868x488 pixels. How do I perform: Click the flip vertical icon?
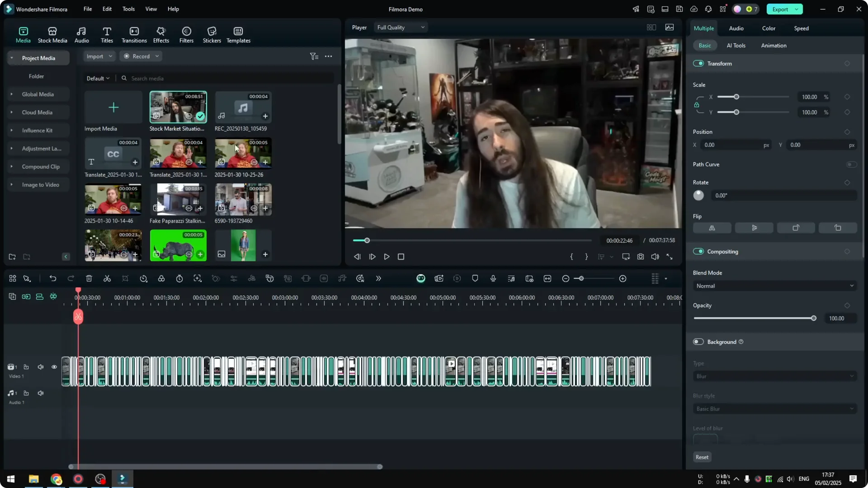pos(754,228)
